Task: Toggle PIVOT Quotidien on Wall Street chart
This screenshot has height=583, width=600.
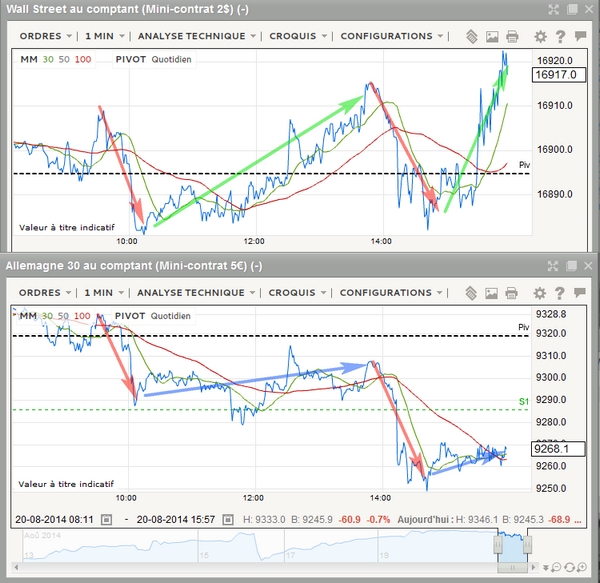Action: coord(153,59)
